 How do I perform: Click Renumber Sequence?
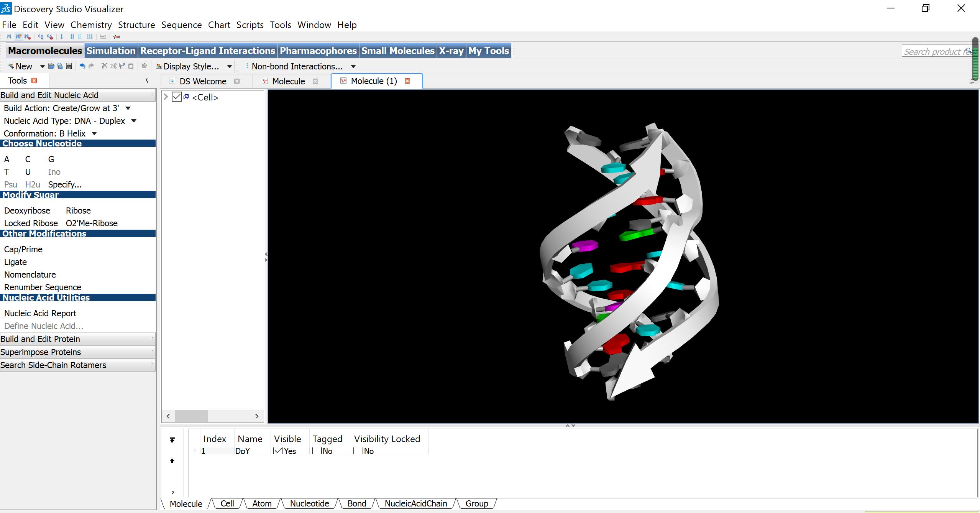tap(43, 287)
